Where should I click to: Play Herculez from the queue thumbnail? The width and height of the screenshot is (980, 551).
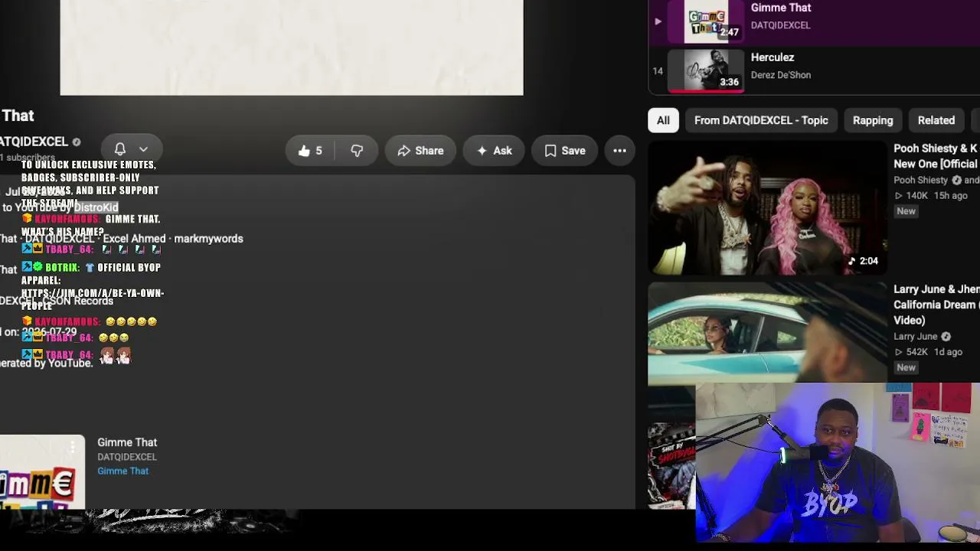click(x=706, y=71)
